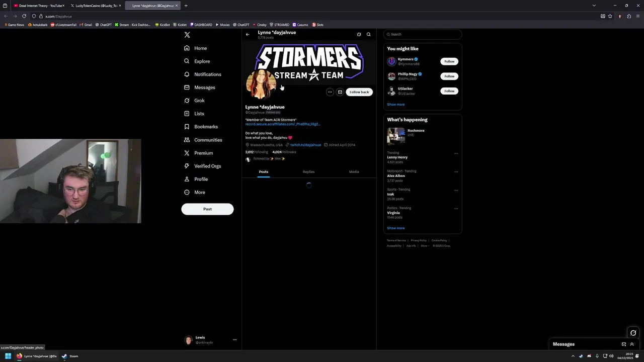
Task: Click the Followed by Wee link
Action: coord(269,159)
